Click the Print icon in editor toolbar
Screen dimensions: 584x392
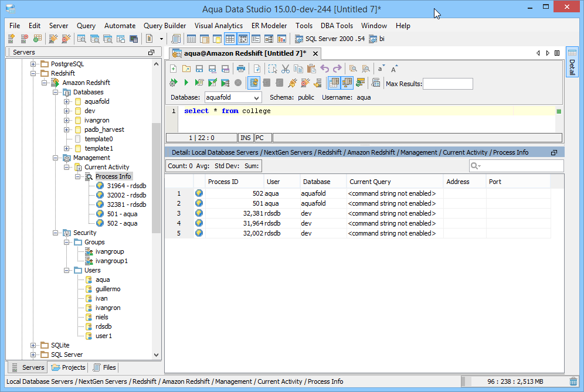pyautogui.click(x=241, y=69)
